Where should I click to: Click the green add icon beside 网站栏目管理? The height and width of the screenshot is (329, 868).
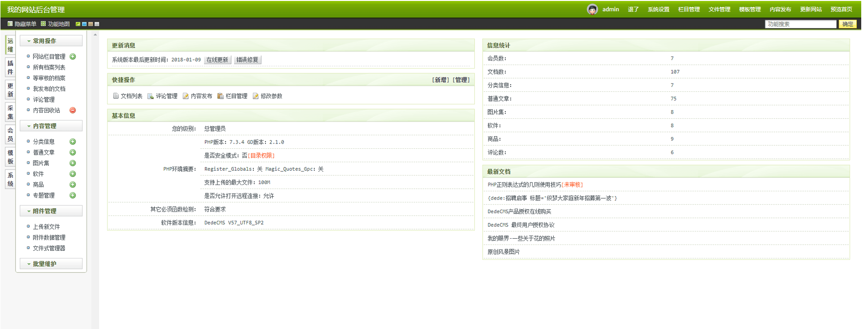(73, 57)
